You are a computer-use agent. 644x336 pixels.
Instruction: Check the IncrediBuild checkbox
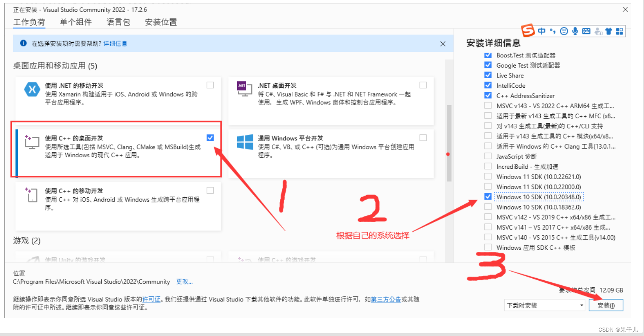click(488, 166)
